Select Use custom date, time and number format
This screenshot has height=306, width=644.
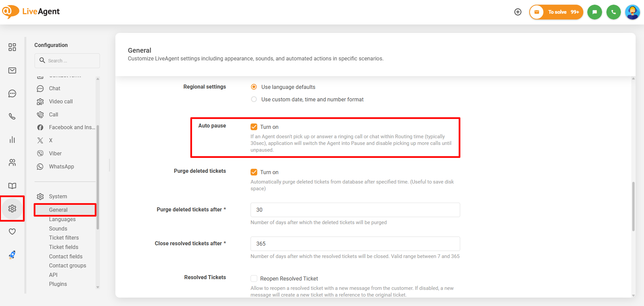pyautogui.click(x=254, y=99)
